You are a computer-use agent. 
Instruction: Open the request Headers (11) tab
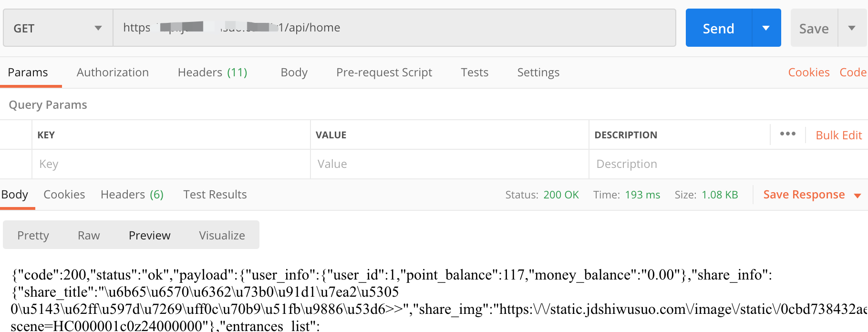(212, 73)
